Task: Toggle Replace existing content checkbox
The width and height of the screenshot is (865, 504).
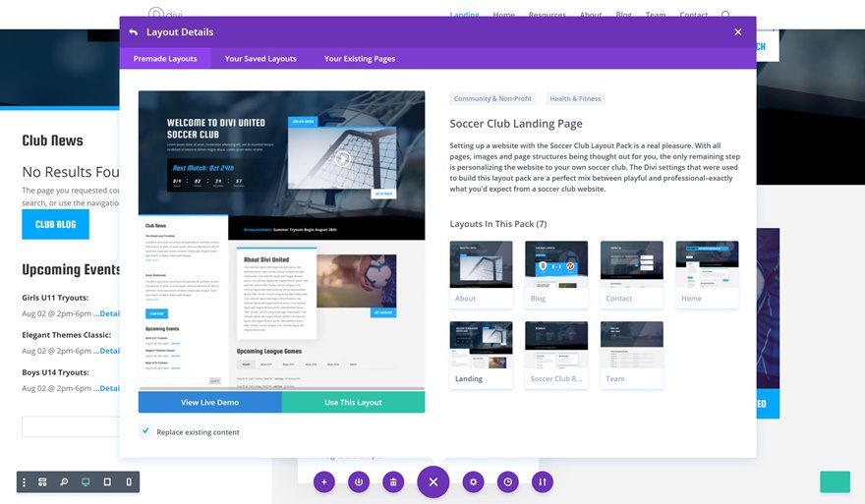Action: coord(145,431)
